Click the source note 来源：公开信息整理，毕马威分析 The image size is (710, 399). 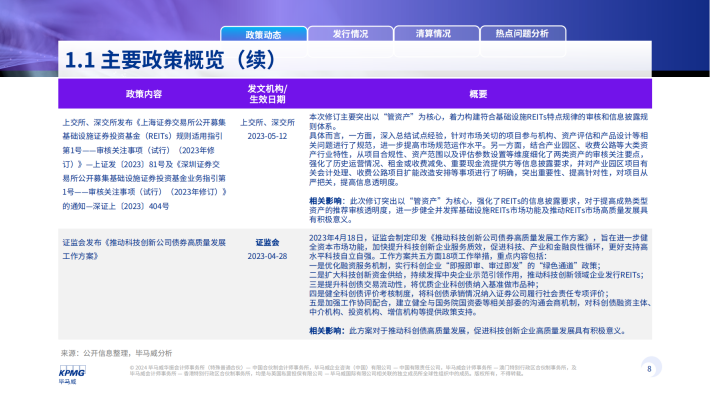click(x=116, y=353)
